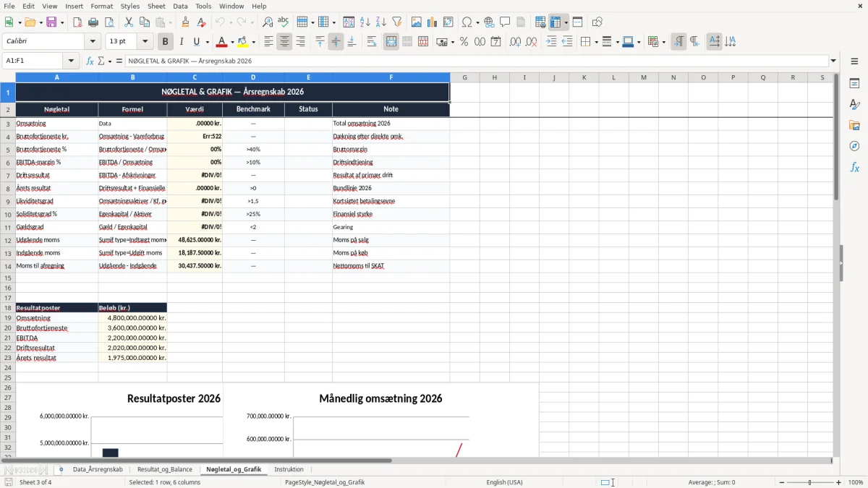Open font color dropdown arrow
The height and width of the screenshot is (488, 868).
click(232, 42)
